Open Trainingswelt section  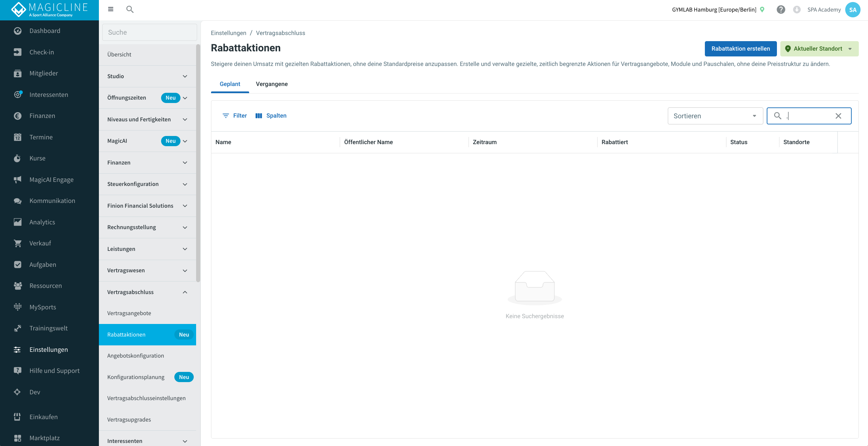[49, 328]
